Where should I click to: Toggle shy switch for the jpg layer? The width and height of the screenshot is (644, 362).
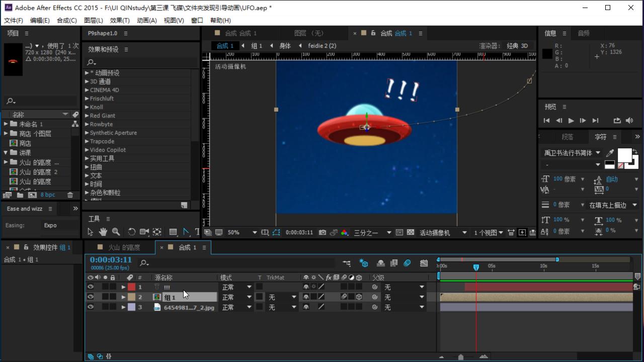(306, 307)
